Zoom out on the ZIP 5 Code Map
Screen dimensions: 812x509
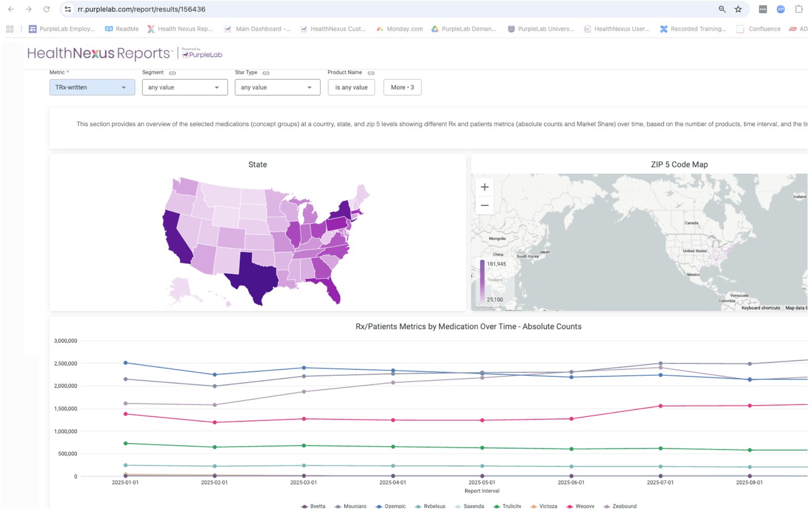(x=484, y=206)
